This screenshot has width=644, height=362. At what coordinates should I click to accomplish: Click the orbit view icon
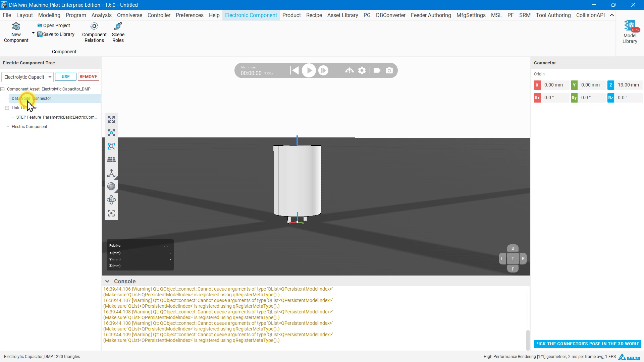pyautogui.click(x=111, y=200)
